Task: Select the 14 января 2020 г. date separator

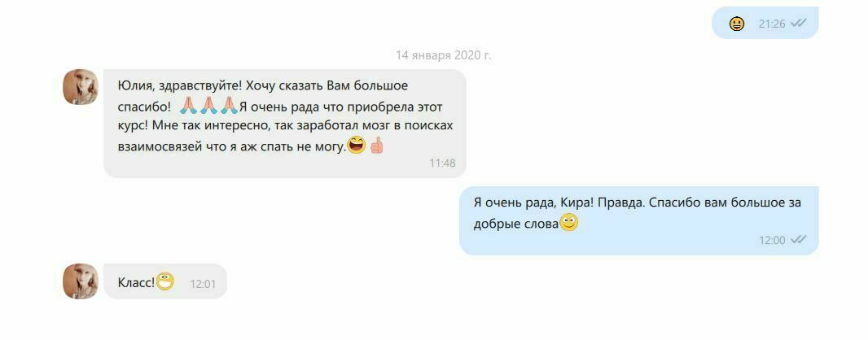Action: click(x=444, y=55)
